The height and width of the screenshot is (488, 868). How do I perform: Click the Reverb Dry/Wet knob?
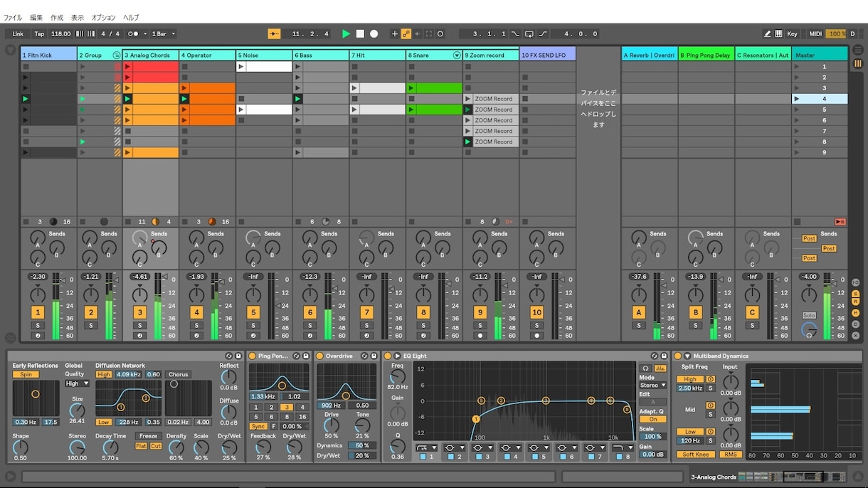tap(229, 447)
